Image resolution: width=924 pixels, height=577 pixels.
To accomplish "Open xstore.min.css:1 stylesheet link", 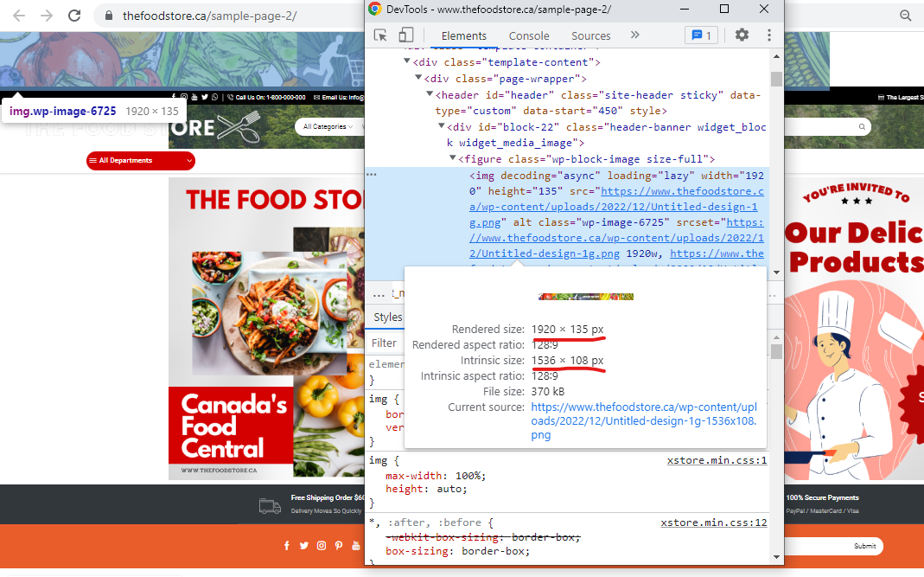I will click(x=717, y=460).
